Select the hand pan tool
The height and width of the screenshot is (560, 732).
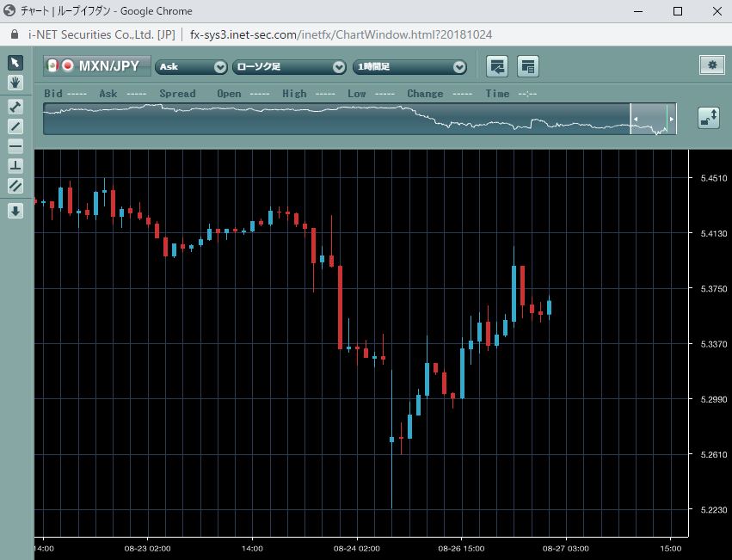(x=15, y=83)
